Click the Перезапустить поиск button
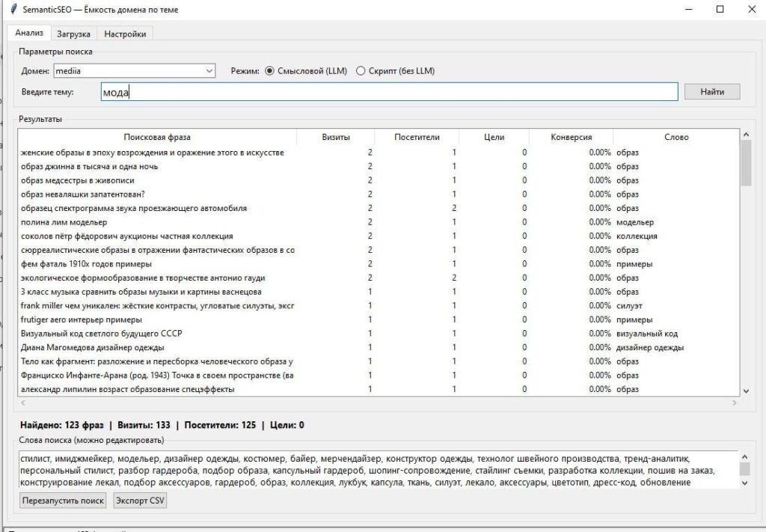 pos(63,501)
